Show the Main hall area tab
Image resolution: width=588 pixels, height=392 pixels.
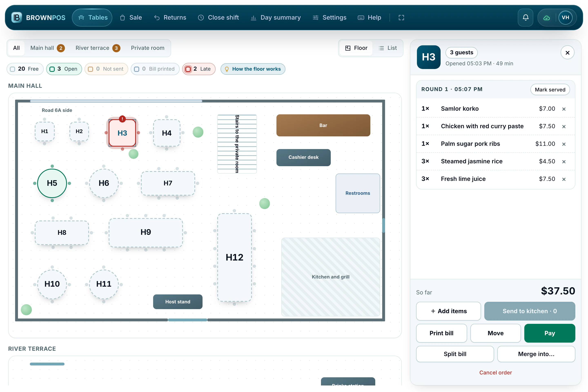[x=48, y=48]
